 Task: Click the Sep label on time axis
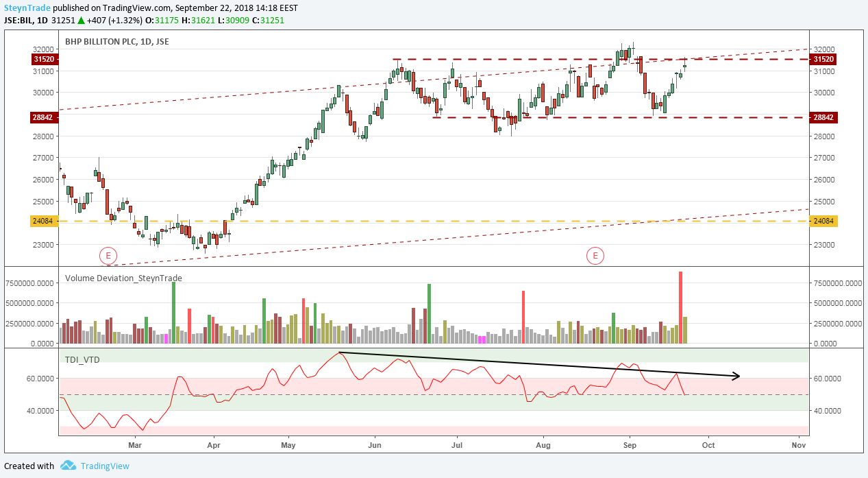pyautogui.click(x=630, y=445)
